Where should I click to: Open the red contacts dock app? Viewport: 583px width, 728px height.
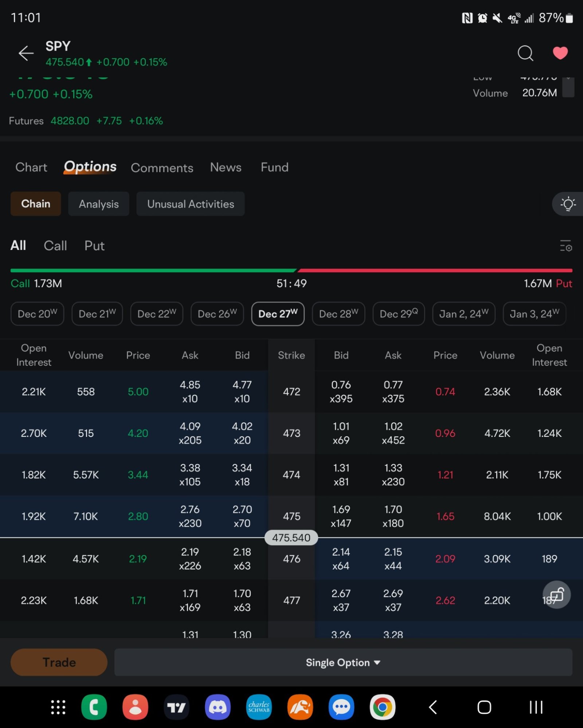click(135, 707)
